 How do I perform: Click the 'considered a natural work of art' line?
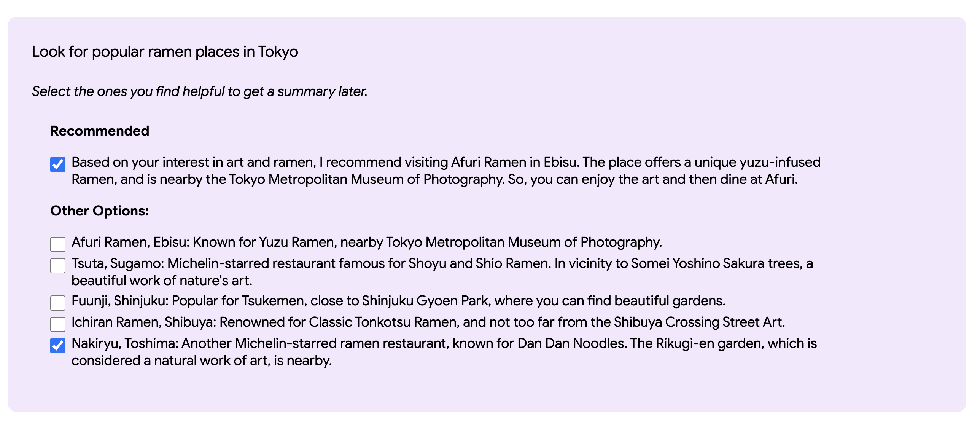[x=201, y=361]
